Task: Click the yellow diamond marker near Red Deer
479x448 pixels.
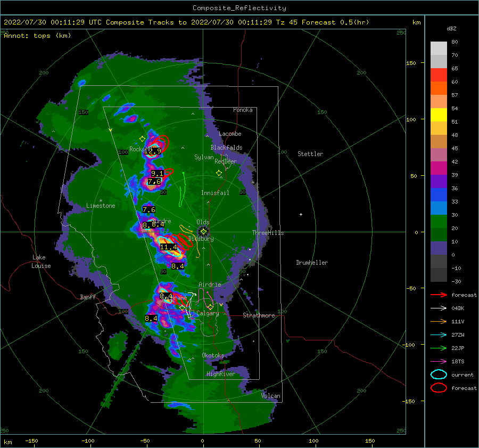Action: tap(219, 173)
